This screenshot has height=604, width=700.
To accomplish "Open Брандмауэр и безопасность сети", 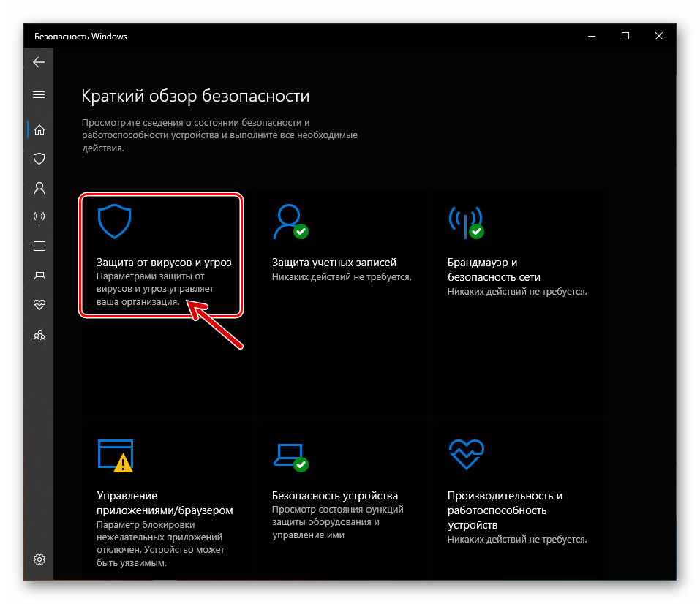I will (x=494, y=270).
